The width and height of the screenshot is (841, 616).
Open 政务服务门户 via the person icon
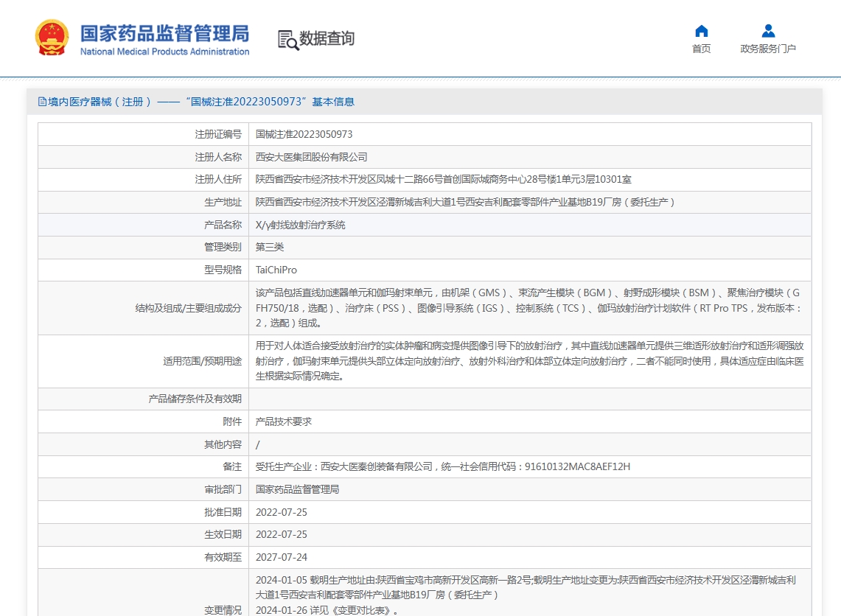coord(768,31)
